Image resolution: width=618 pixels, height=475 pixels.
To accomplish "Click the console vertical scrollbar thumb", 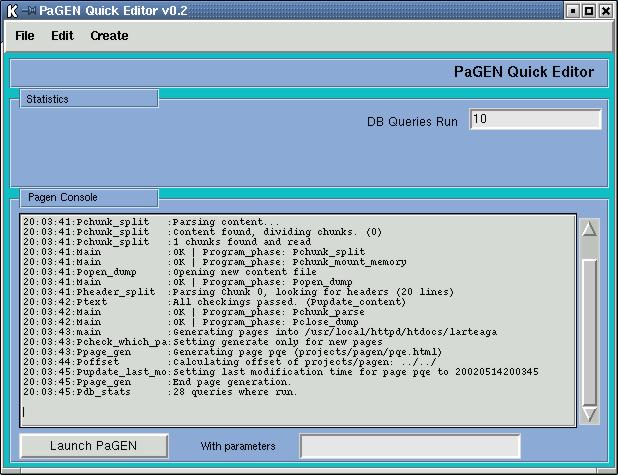I will pyautogui.click(x=589, y=332).
